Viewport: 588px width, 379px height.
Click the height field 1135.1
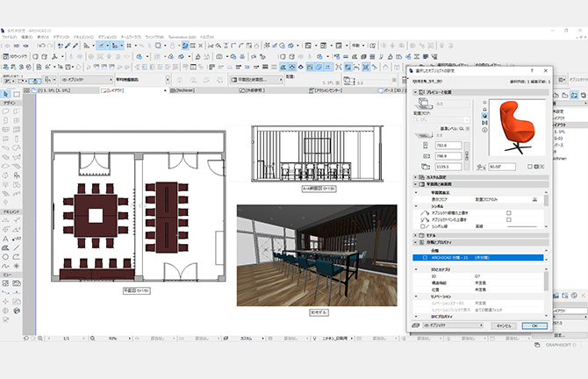click(448, 167)
